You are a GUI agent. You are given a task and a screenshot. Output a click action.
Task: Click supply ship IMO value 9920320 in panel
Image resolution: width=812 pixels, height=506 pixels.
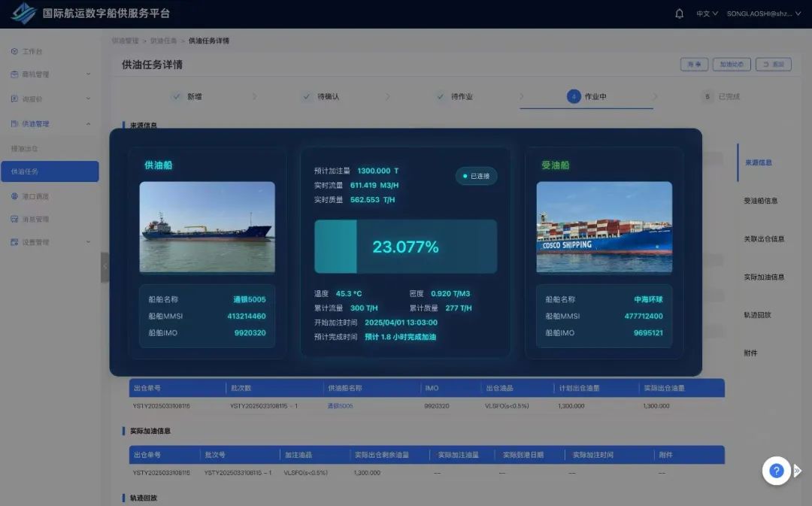(x=250, y=333)
